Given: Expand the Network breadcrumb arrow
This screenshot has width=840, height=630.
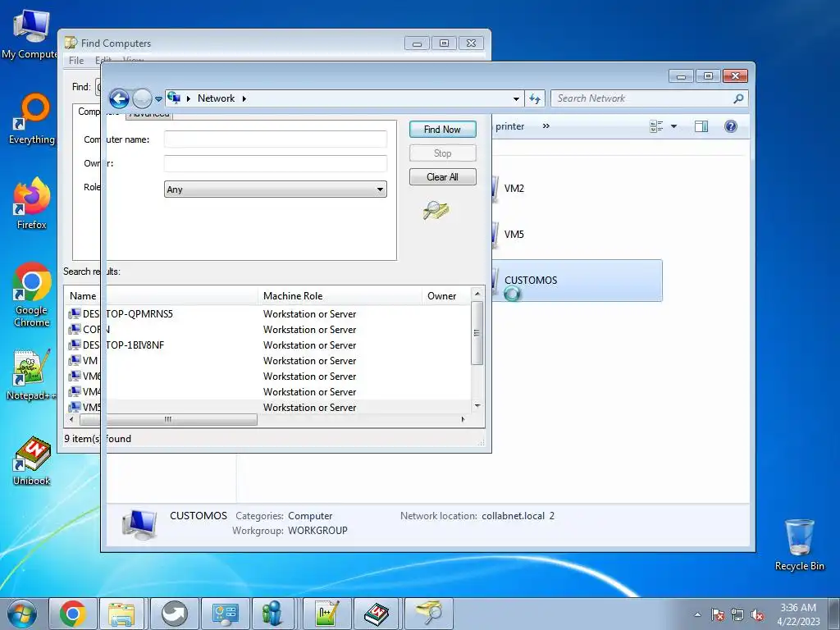Looking at the screenshot, I should 244,98.
